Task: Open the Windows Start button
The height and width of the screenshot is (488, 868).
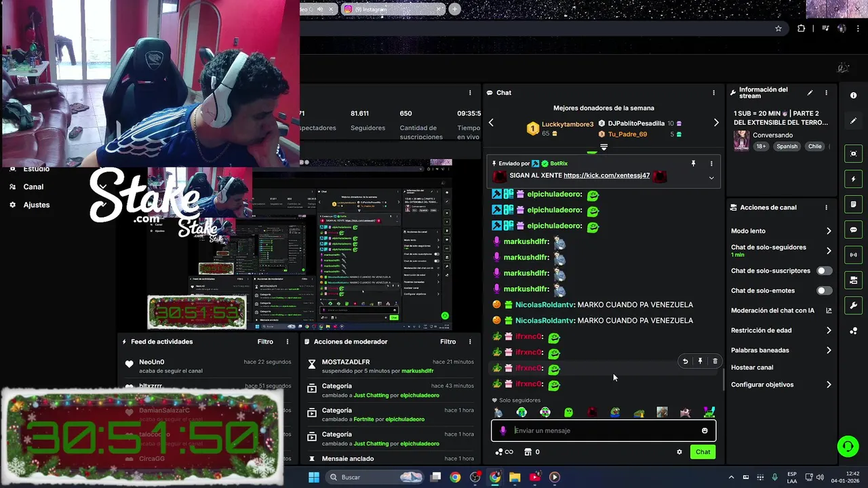Action: coord(314,477)
